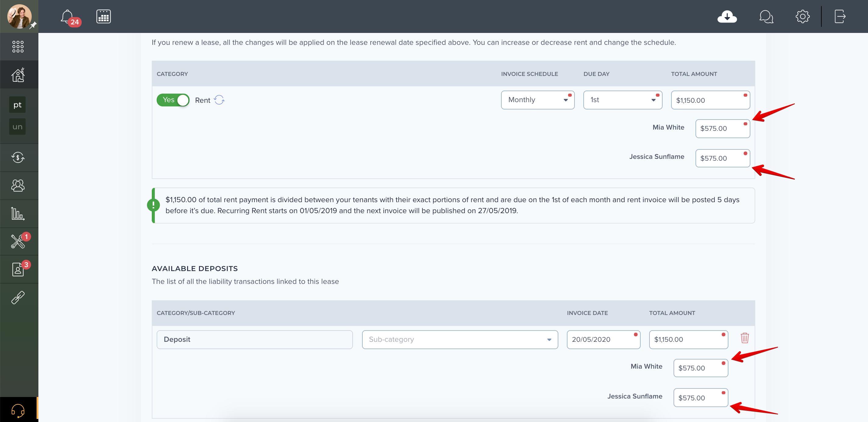Open the reports chart icon in sidebar
This screenshot has width=868, height=422.
[18, 213]
